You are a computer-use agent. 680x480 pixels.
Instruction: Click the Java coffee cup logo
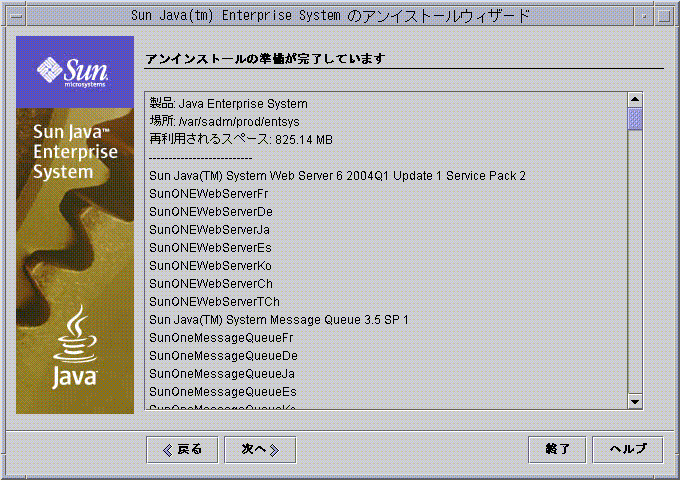(x=75, y=346)
